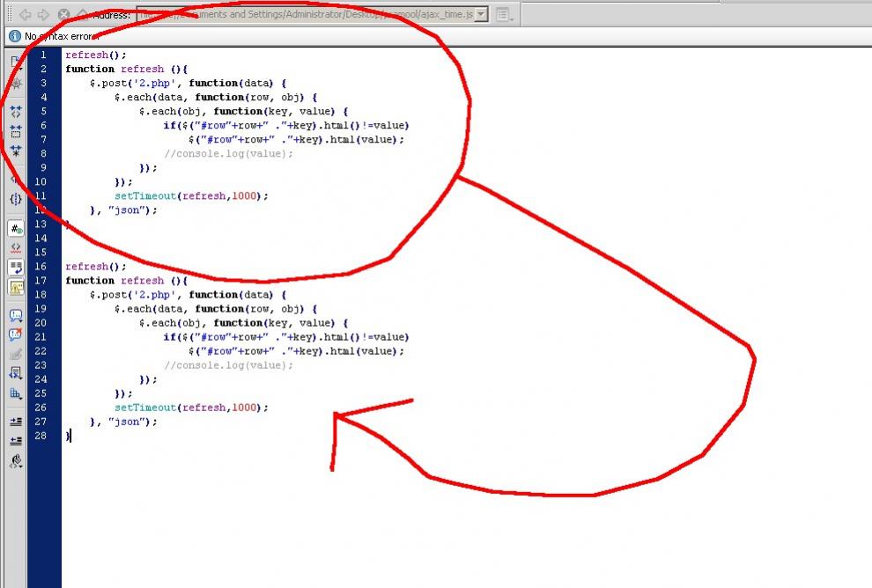Click line number 14 in the gutter
Screen dimensions: 872x588
click(x=41, y=238)
